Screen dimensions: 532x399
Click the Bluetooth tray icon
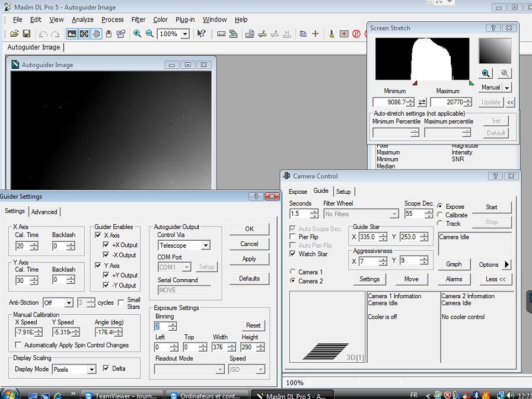pyautogui.click(x=476, y=395)
